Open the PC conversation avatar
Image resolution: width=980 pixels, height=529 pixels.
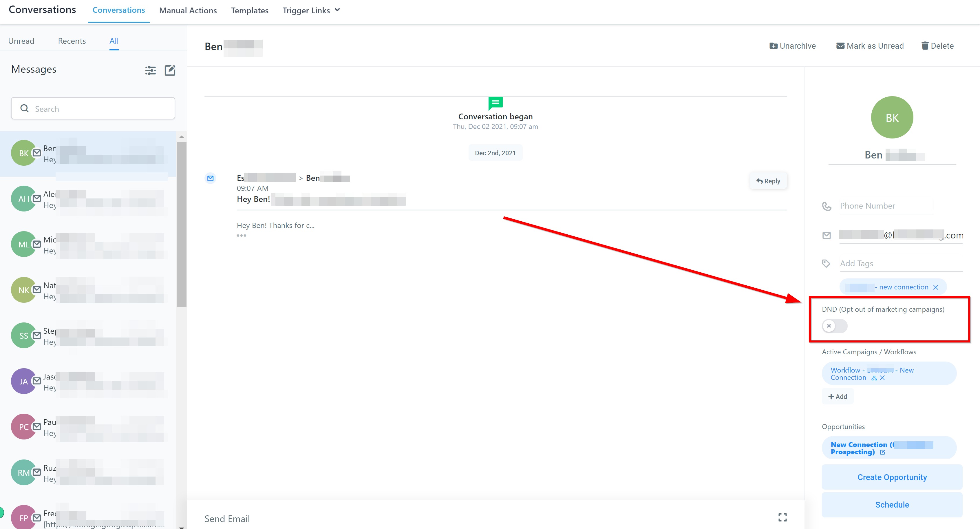click(23, 427)
